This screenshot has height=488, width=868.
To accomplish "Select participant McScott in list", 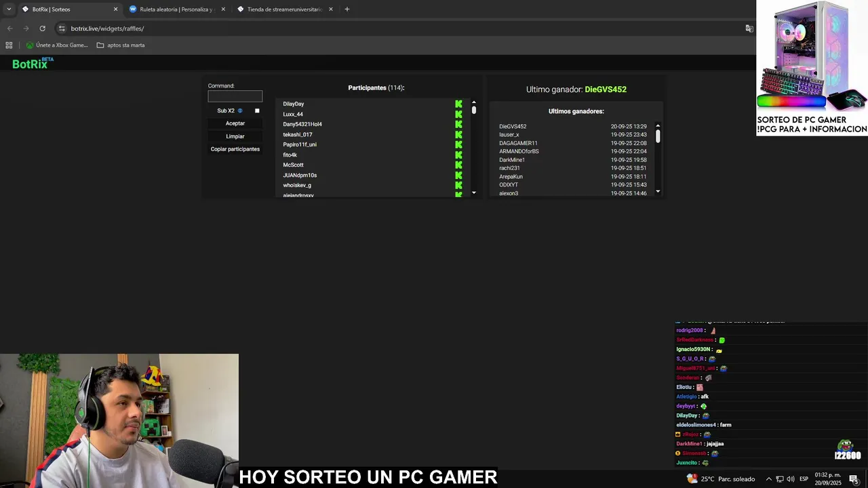I will click(x=293, y=165).
